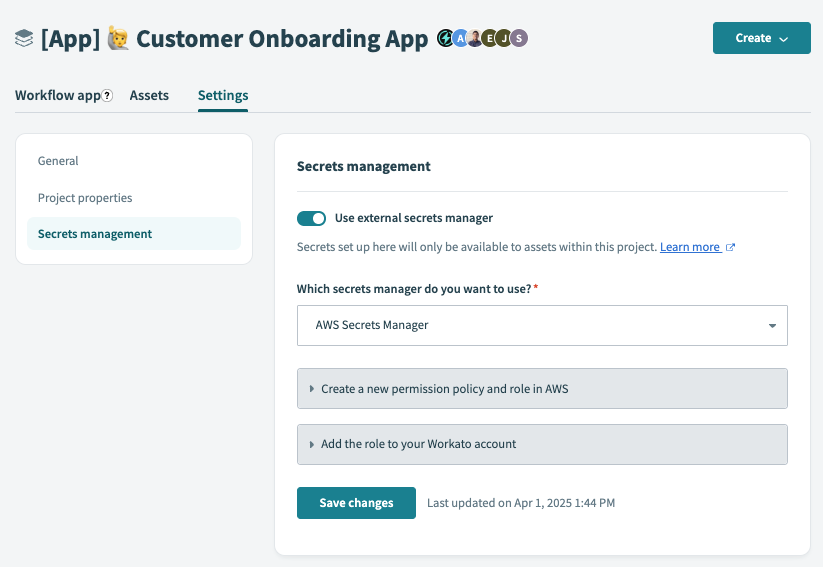The width and height of the screenshot is (823, 567).
Task: Select Secrets management in sidebar
Action: click(134, 234)
